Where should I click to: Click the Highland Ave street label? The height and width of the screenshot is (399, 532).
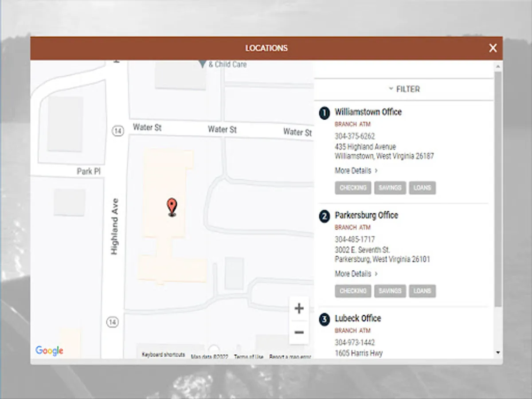[x=114, y=227]
